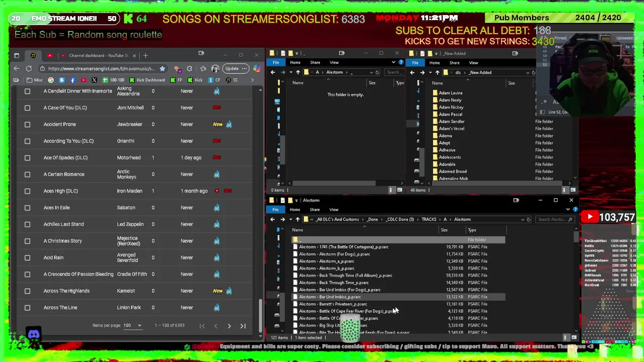Check the Aces High (DLC) row
644x362 pixels.
click(28, 191)
